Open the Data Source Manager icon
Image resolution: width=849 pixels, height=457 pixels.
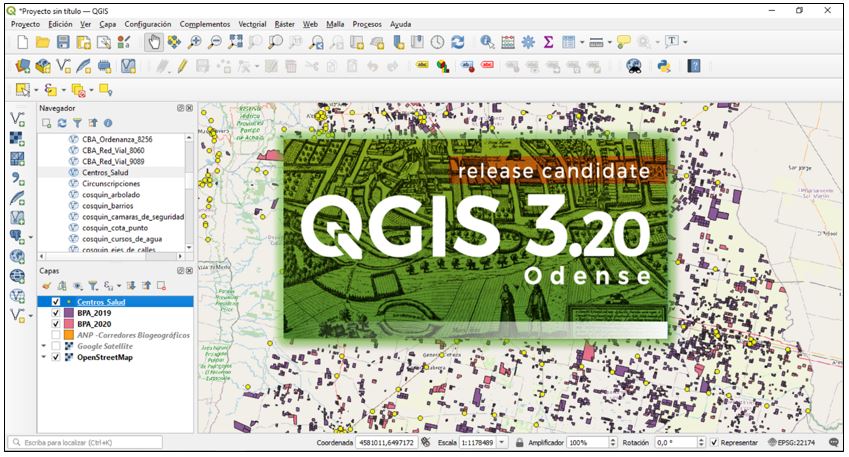(23, 66)
